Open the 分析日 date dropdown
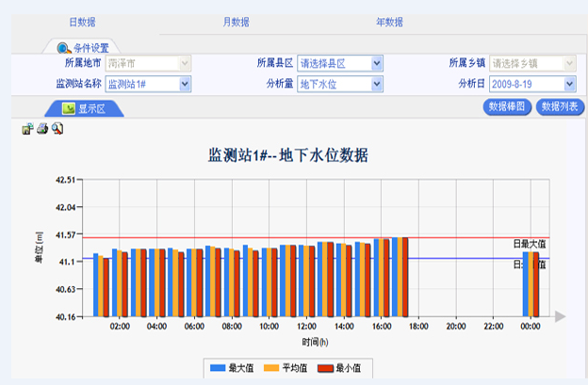The height and width of the screenshot is (385, 588). coord(569,84)
